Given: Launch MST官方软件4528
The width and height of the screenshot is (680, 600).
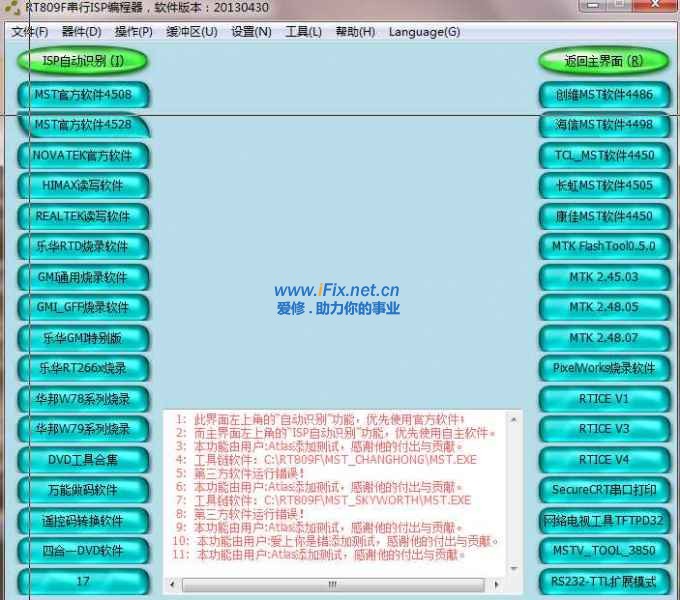Looking at the screenshot, I should [83, 125].
